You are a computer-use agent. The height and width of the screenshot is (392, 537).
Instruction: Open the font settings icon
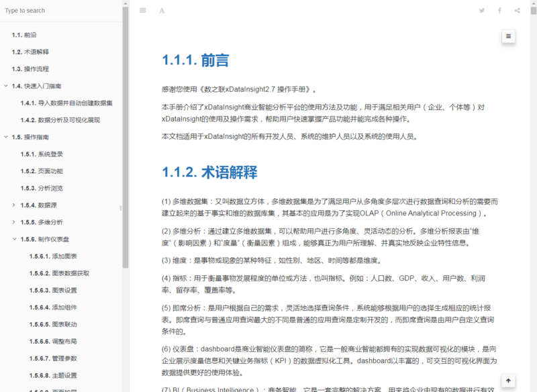click(162, 11)
